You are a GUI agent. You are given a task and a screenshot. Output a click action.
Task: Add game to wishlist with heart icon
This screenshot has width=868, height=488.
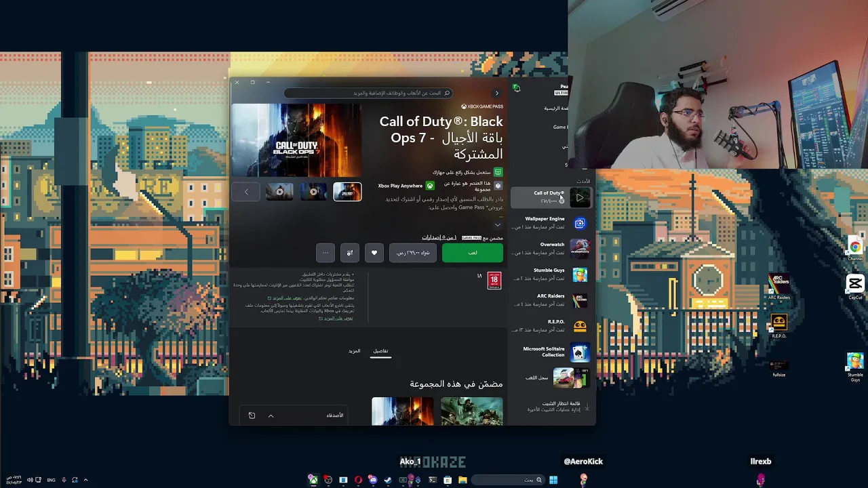[374, 253]
